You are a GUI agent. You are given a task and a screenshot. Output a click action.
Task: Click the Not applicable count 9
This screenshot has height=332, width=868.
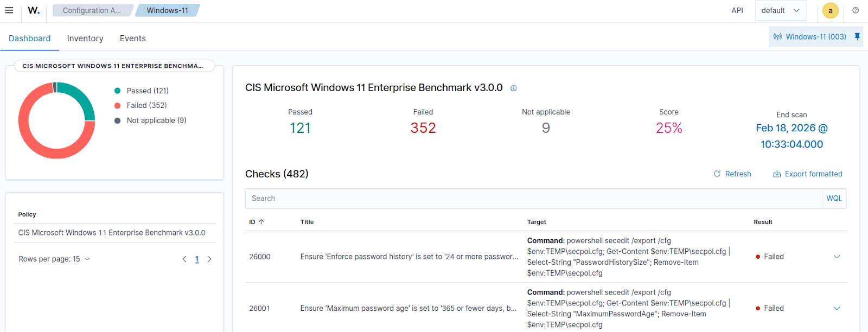[x=546, y=128]
